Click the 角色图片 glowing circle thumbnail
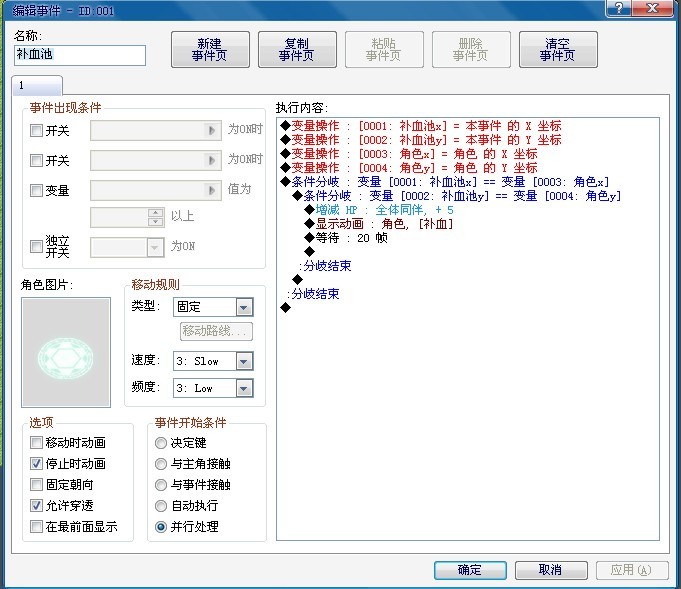This screenshot has height=589, width=681. pos(66,352)
